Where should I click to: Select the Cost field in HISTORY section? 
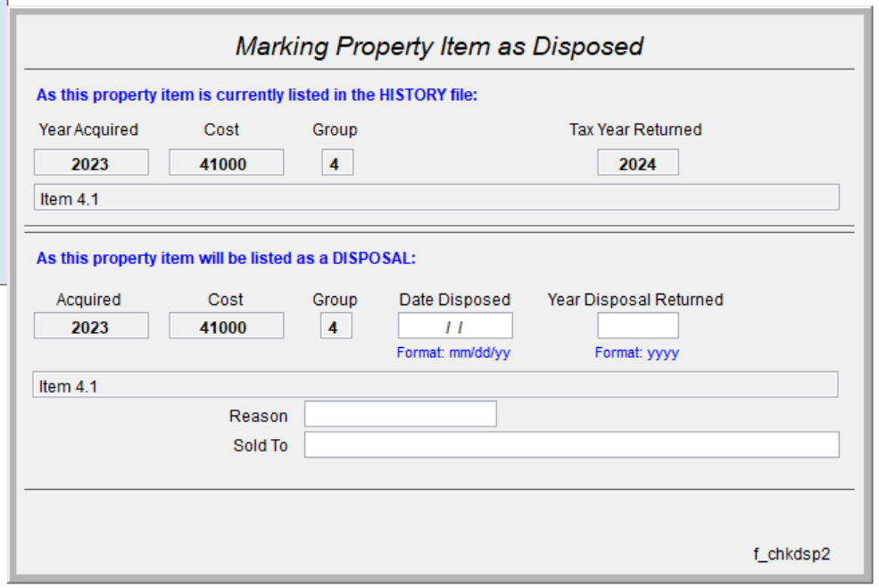pyautogui.click(x=226, y=163)
